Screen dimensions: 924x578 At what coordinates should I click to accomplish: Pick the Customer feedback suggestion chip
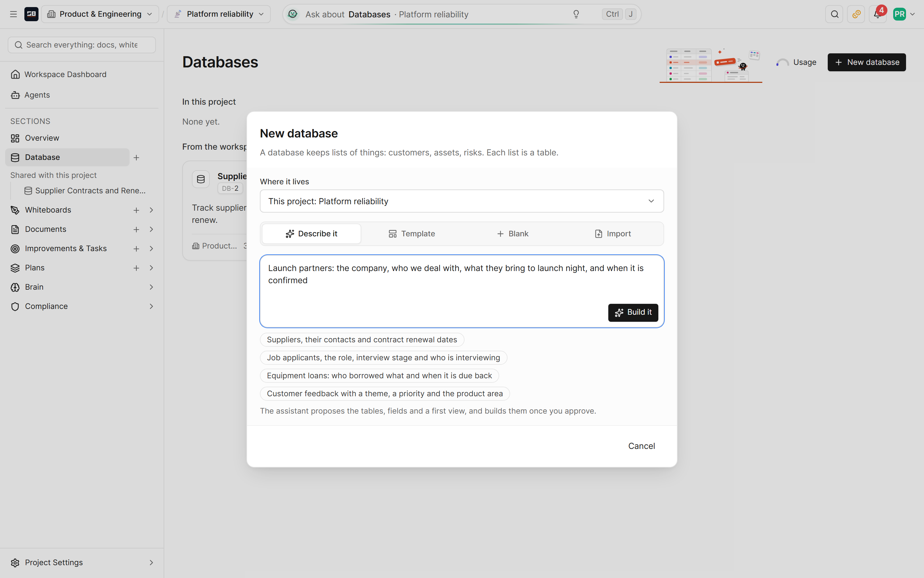coord(384,393)
